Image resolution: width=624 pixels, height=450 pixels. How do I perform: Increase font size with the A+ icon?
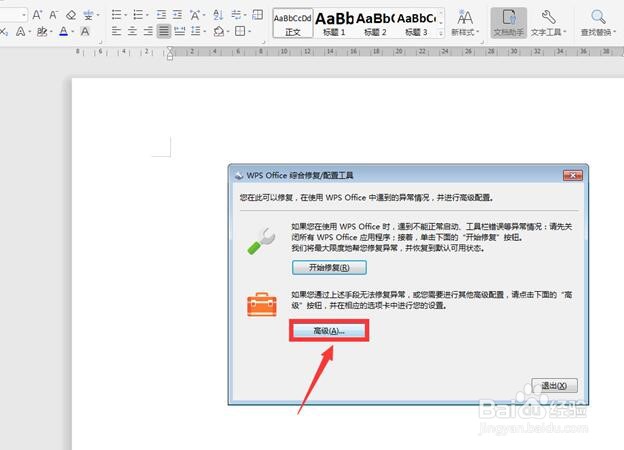(37, 15)
